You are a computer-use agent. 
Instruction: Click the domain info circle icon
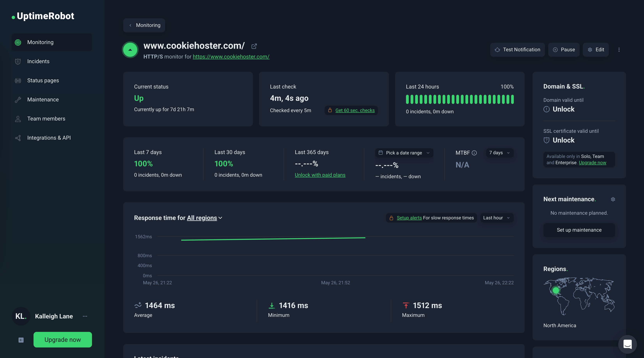(x=547, y=109)
